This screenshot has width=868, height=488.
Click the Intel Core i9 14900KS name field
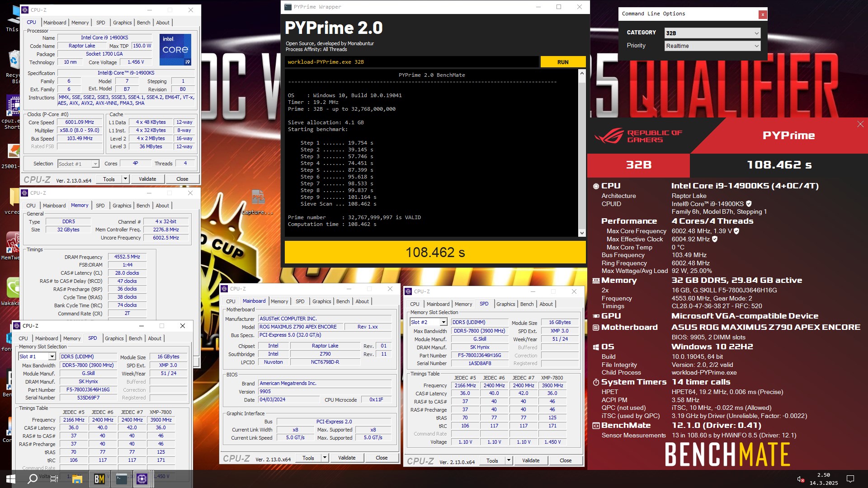pyautogui.click(x=104, y=38)
